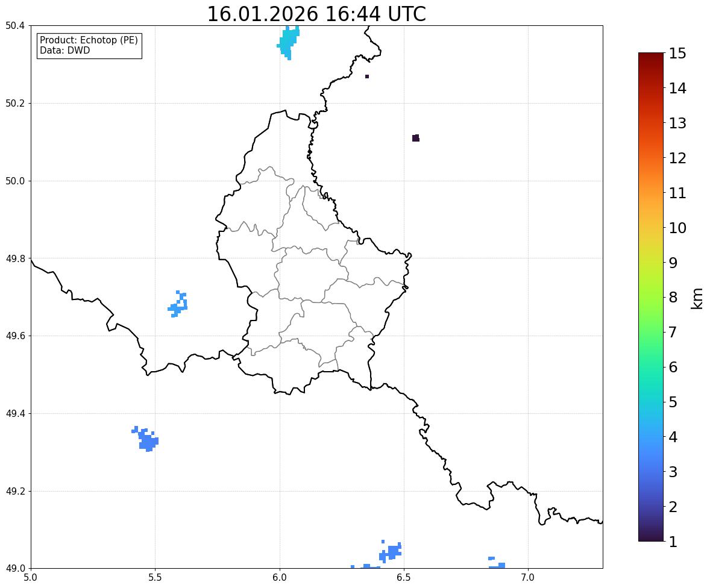Screen dimensions: 710x588
Task: Click the dark purple echo square near 50.1
Action: [x=416, y=138]
